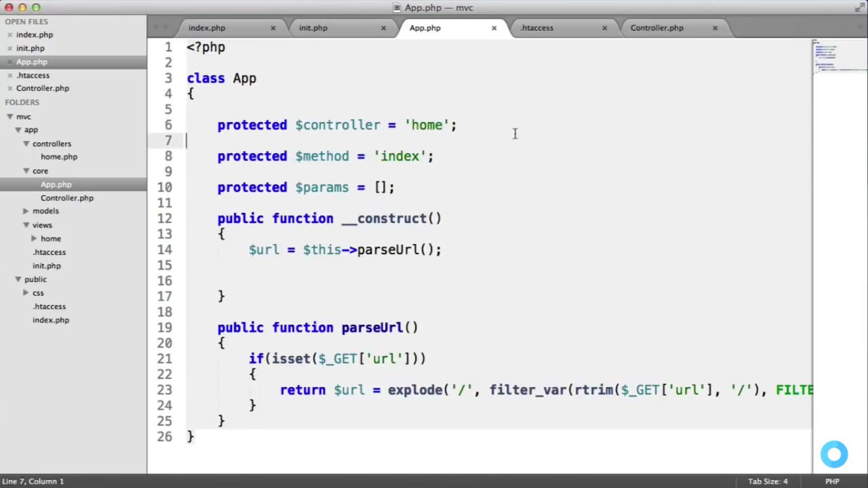This screenshot has width=868, height=488.
Task: Close .htaccess in Open Files list
Action: (10, 75)
